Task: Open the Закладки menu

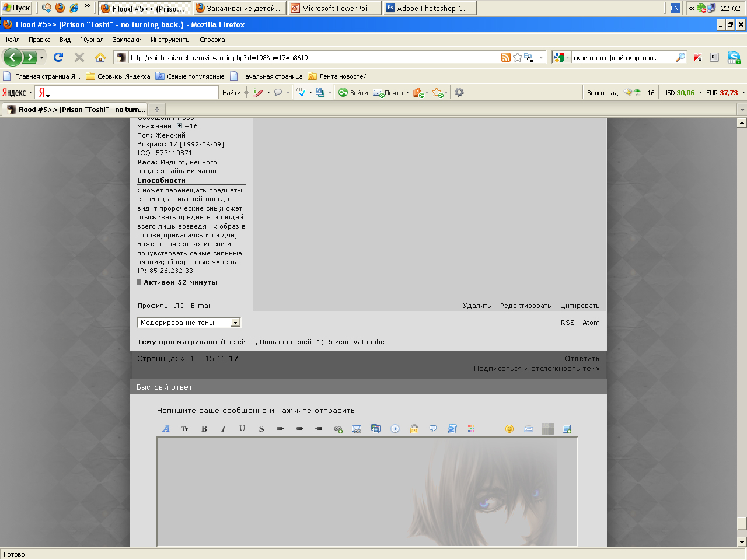Action: [x=127, y=40]
